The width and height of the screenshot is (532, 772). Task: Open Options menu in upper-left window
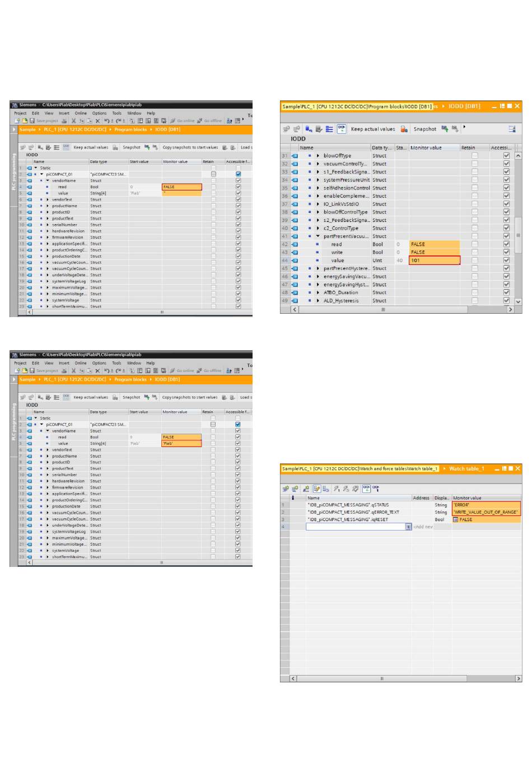point(99,113)
